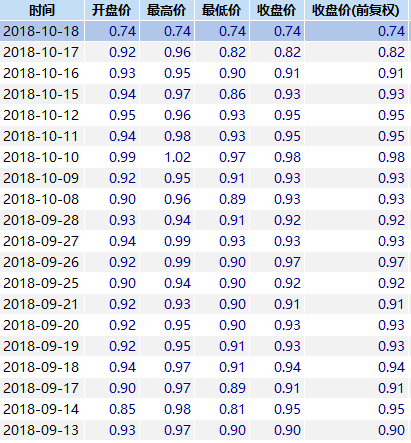Select the 2018-10-18 date row

point(204,31)
